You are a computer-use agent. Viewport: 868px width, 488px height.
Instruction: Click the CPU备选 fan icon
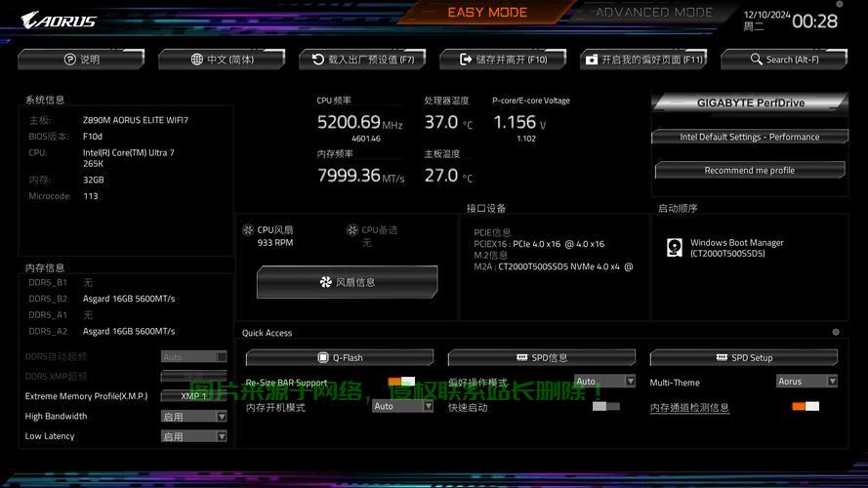tap(352, 229)
